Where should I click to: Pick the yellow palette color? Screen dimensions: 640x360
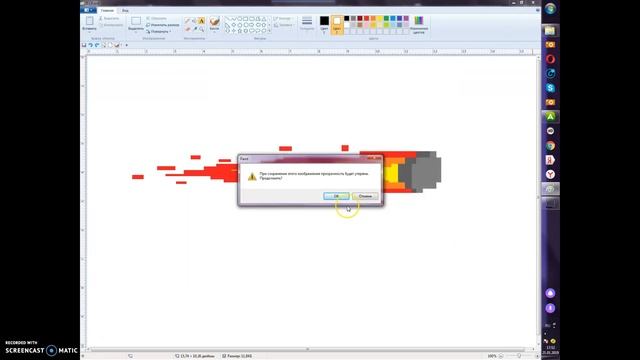(380, 18)
